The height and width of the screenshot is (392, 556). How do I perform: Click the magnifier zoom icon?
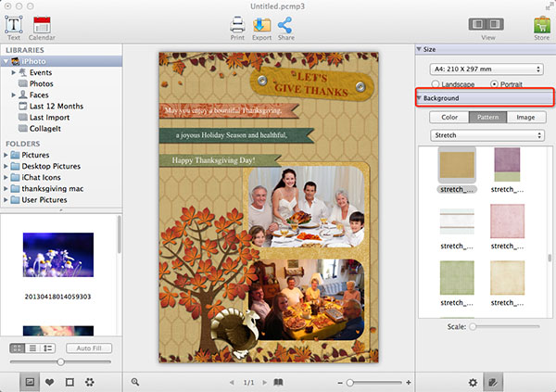[136, 382]
